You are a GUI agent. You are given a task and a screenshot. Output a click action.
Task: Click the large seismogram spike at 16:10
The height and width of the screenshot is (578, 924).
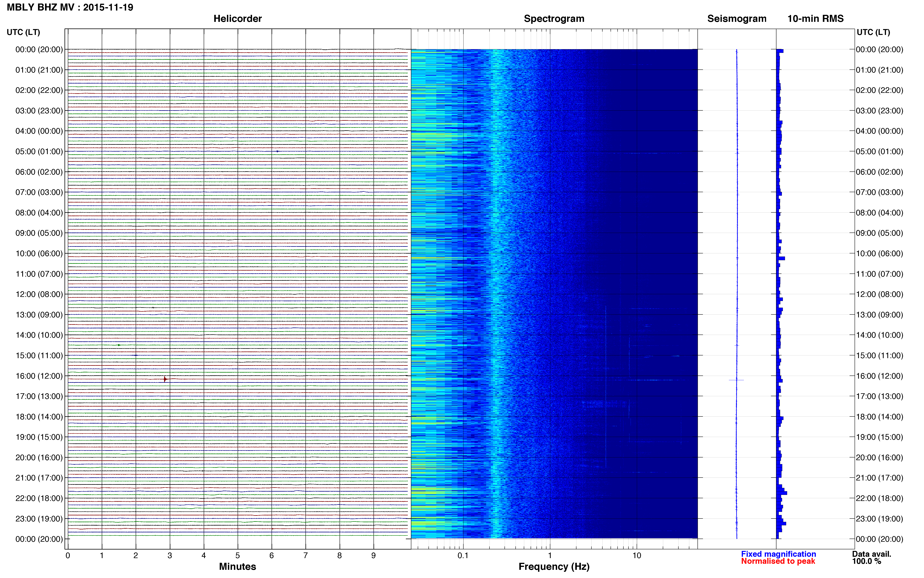(x=736, y=380)
